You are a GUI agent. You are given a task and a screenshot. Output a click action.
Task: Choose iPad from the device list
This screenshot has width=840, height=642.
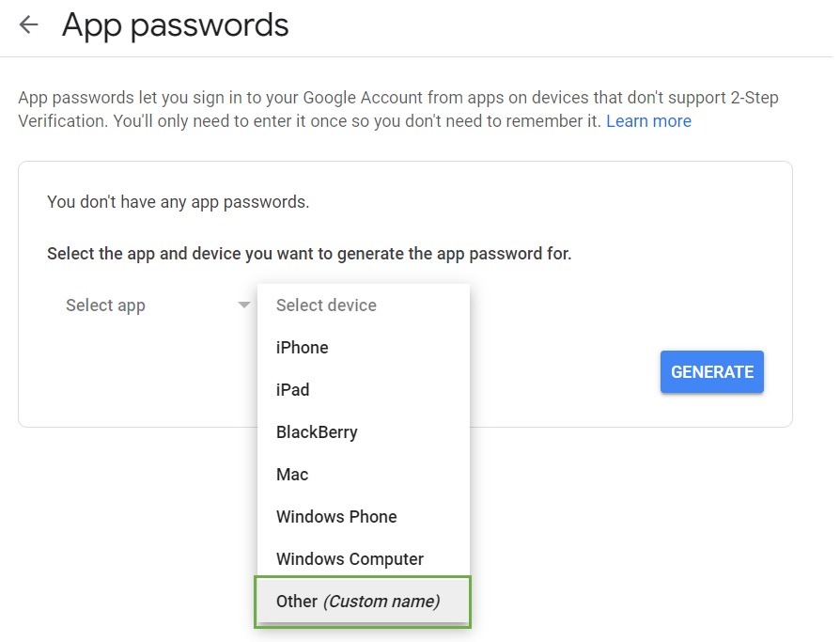click(x=293, y=390)
